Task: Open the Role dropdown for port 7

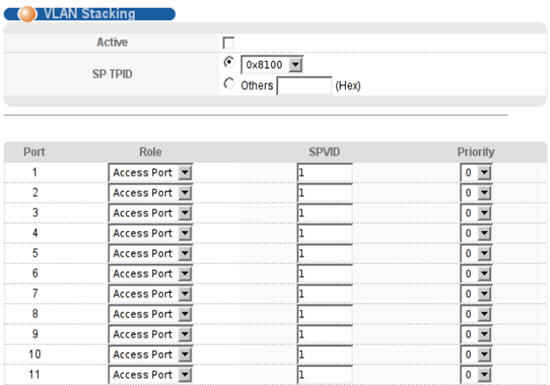Action: click(150, 294)
